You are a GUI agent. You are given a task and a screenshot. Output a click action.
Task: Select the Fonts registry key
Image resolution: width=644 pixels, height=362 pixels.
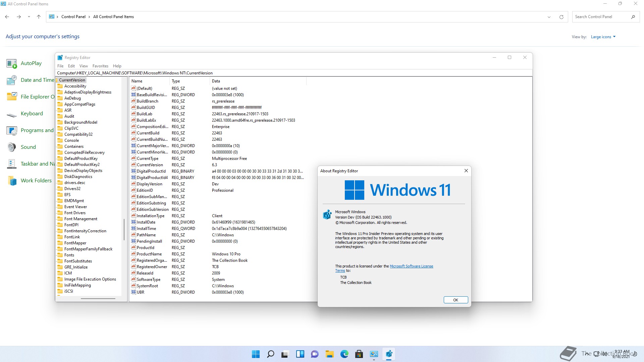(69, 255)
